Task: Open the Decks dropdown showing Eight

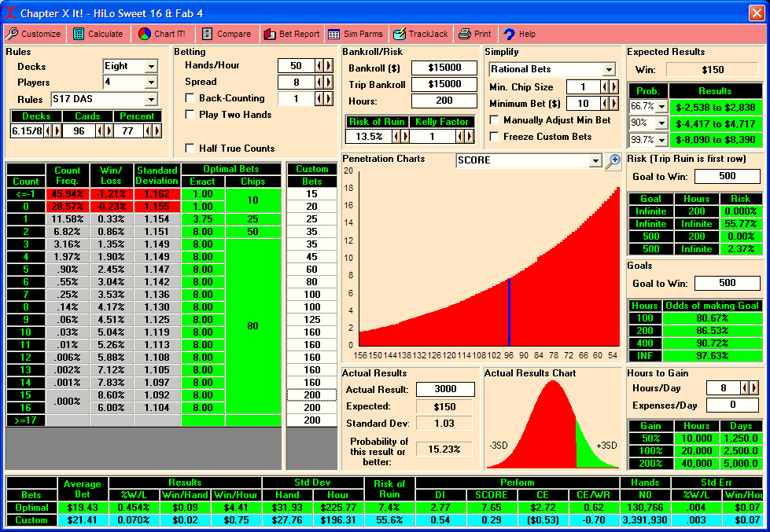Action: coord(151,66)
